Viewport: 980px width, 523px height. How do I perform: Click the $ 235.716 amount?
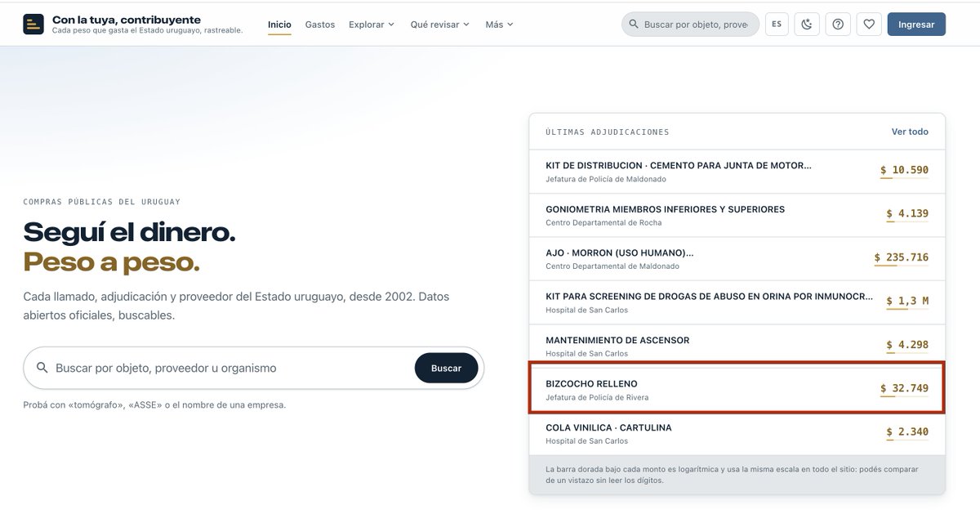902,257
